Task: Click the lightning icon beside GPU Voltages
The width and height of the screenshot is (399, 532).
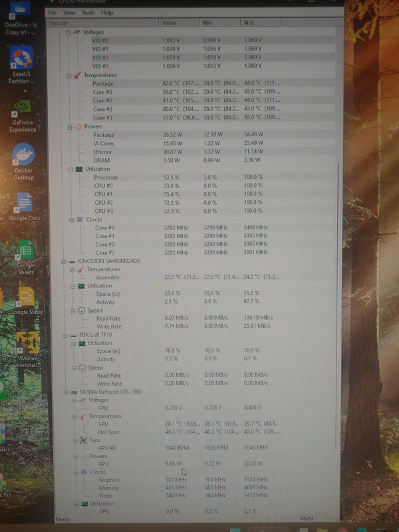Action: (x=82, y=400)
